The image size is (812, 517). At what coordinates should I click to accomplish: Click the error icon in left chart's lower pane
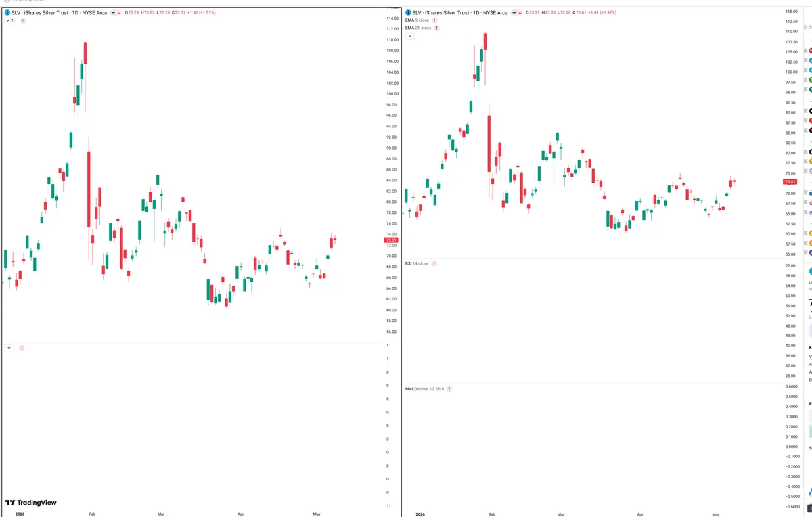(22, 348)
